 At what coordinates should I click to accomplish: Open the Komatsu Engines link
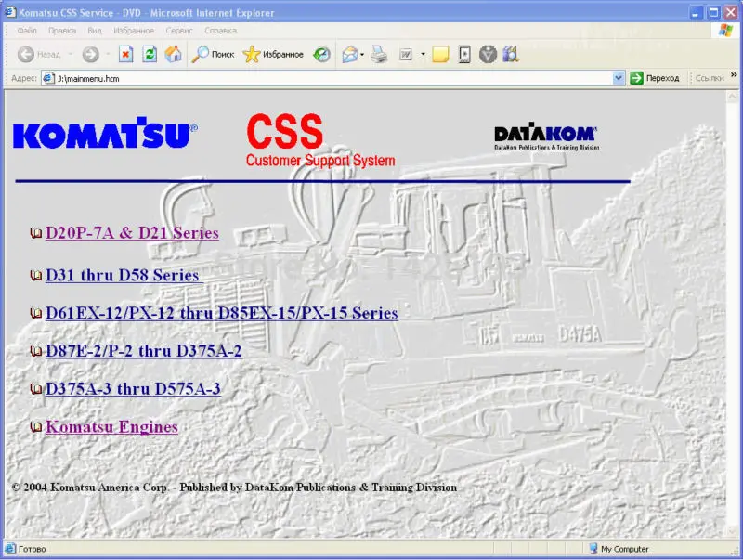pos(111,426)
